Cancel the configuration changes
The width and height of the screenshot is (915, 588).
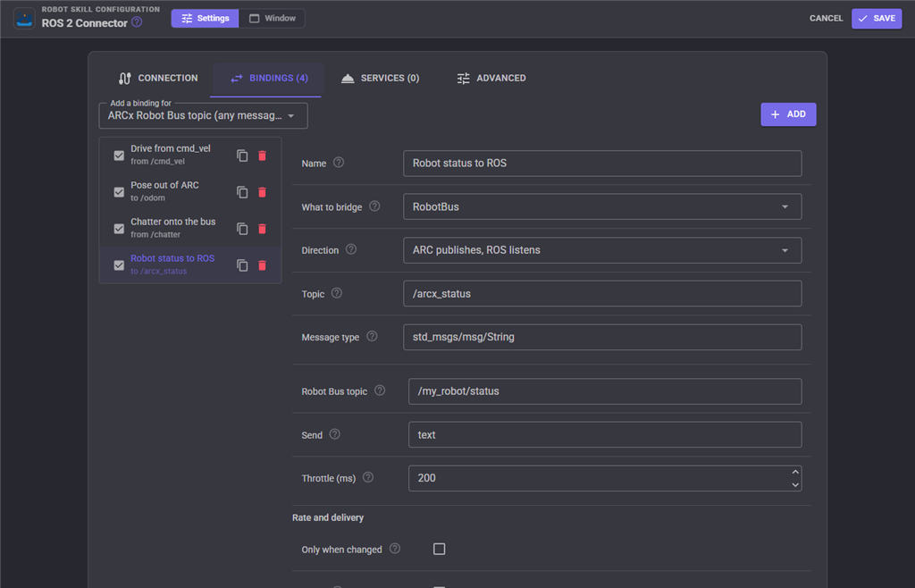point(826,18)
